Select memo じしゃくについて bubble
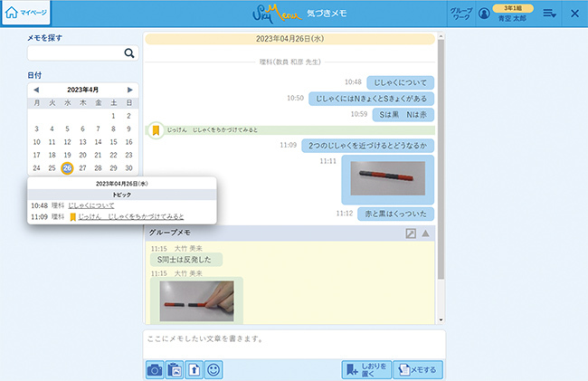 pyautogui.click(x=400, y=82)
